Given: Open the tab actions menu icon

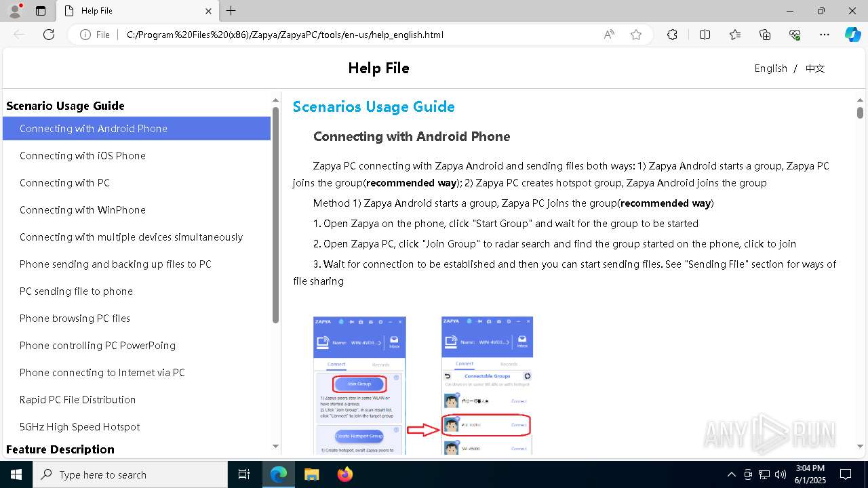Looking at the screenshot, I should (41, 11).
